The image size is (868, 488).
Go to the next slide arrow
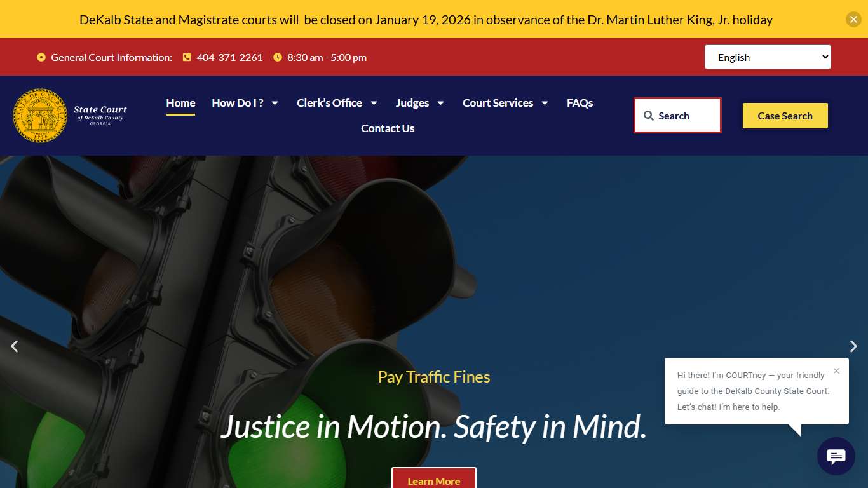(853, 346)
